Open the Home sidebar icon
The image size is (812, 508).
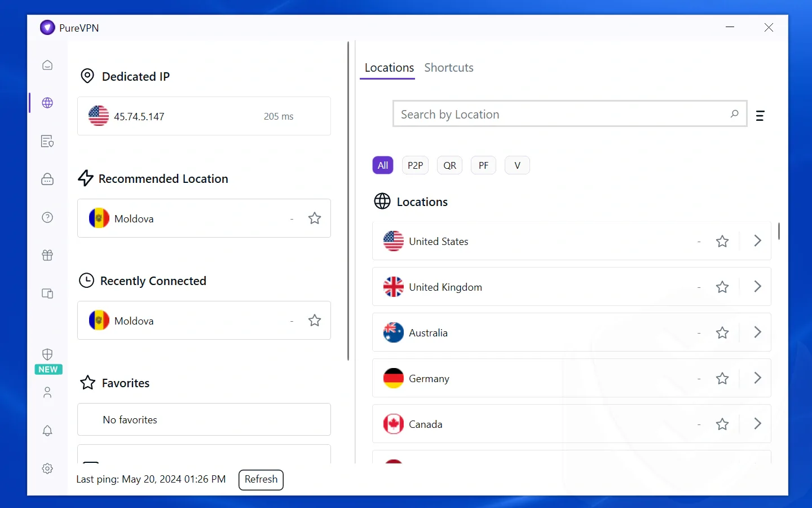47,65
